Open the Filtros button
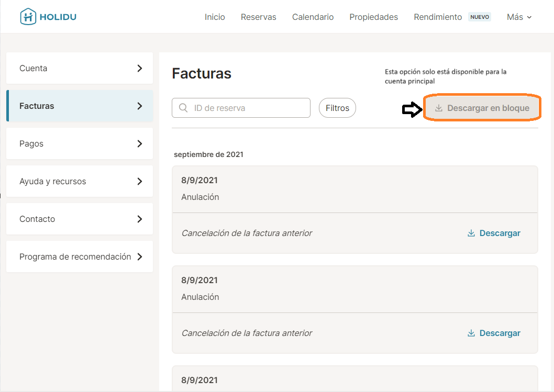This screenshot has width=554, height=392. point(337,108)
